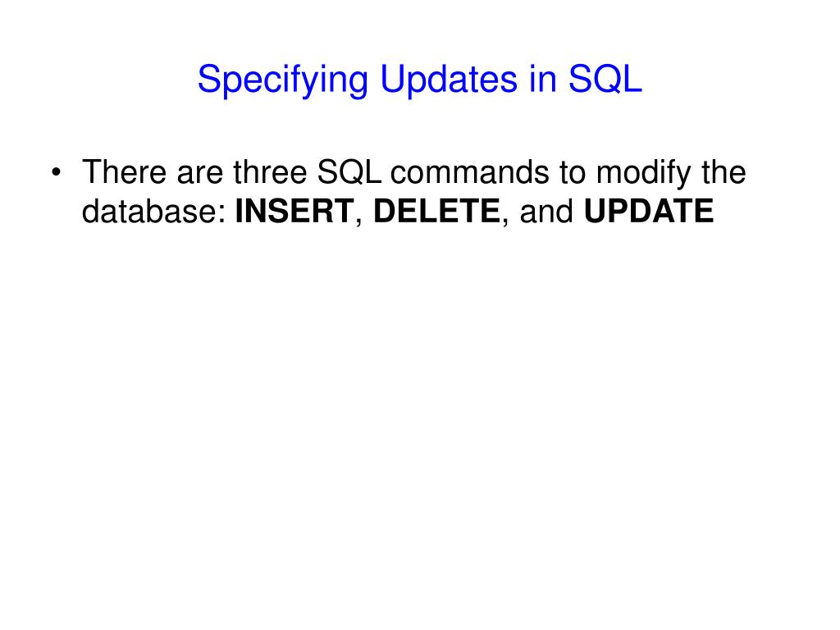Click the word 'modify'
Screen dimensions: 840x630
point(643,174)
